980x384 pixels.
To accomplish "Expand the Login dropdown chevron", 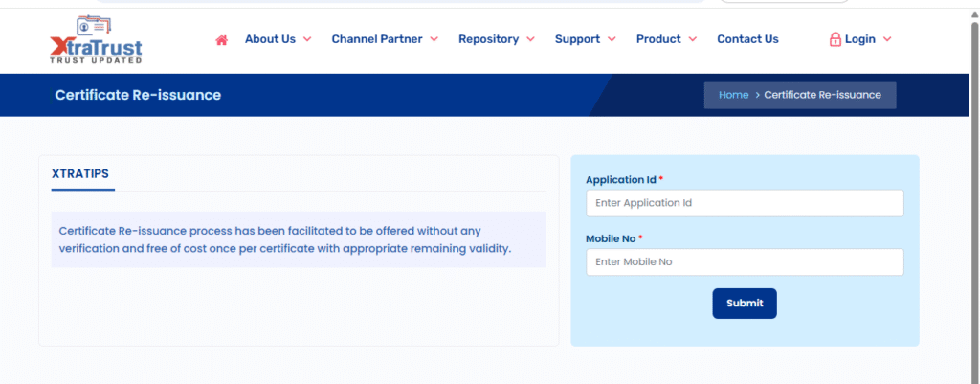I will coord(886,39).
